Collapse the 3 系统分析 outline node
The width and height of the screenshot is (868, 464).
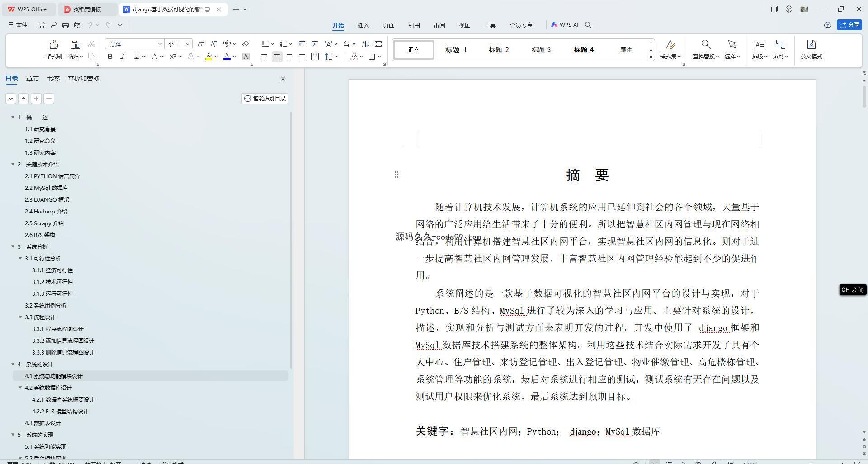[13, 246]
